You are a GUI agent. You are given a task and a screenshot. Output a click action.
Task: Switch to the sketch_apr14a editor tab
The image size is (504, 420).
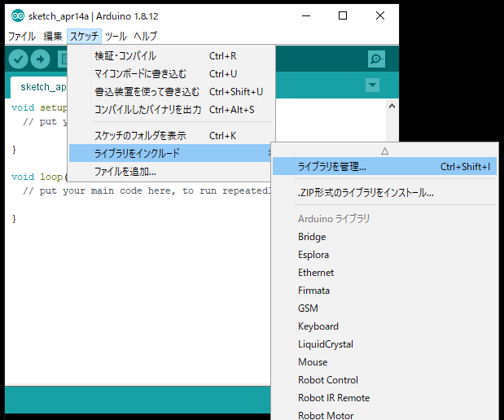pos(39,87)
